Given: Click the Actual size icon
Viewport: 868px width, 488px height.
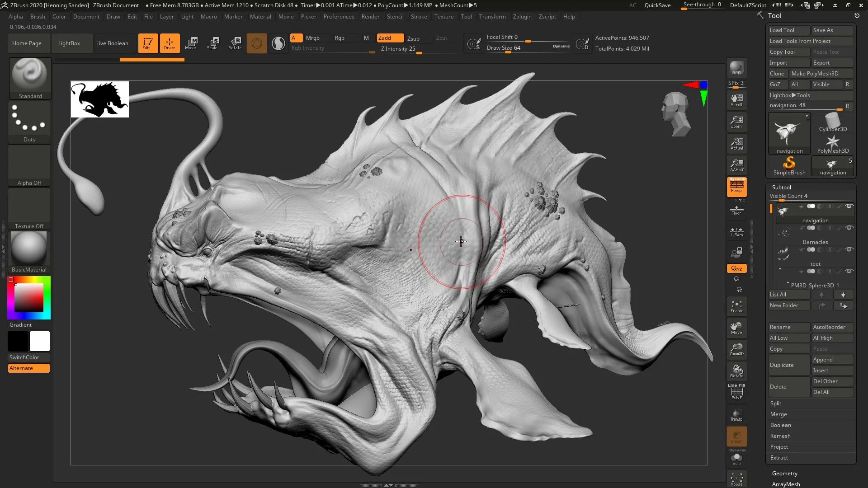Looking at the screenshot, I should tap(736, 144).
